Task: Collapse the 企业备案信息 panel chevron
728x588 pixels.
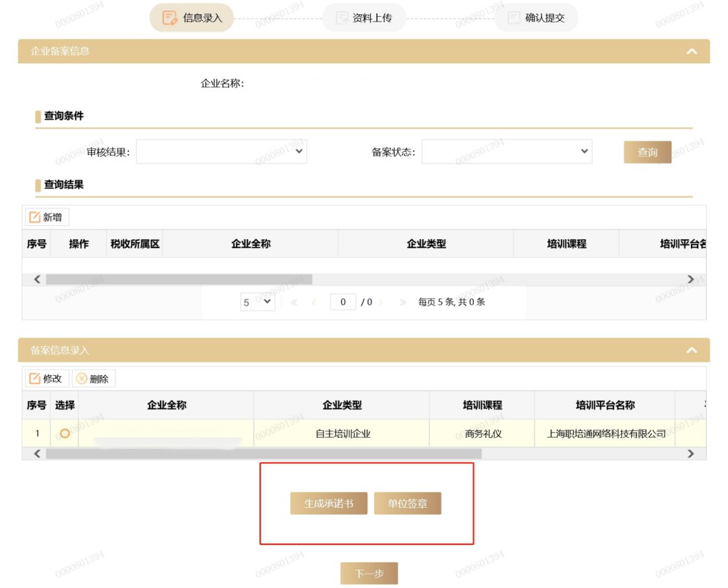Action: point(691,51)
